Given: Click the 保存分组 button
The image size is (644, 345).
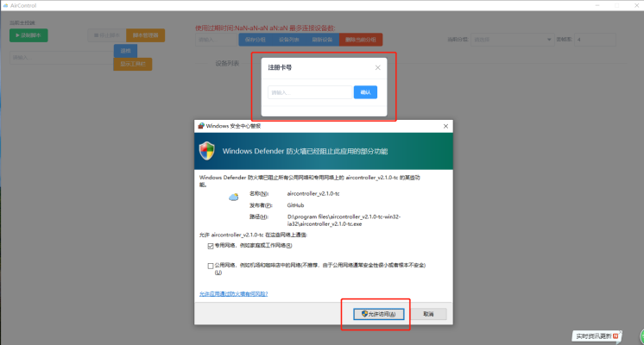Looking at the screenshot, I should [x=255, y=40].
